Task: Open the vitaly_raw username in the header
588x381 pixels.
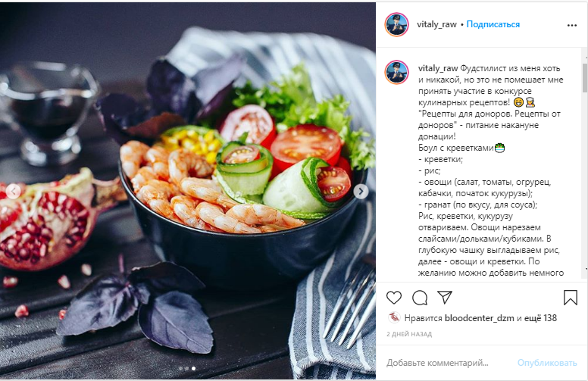Action: pos(436,24)
